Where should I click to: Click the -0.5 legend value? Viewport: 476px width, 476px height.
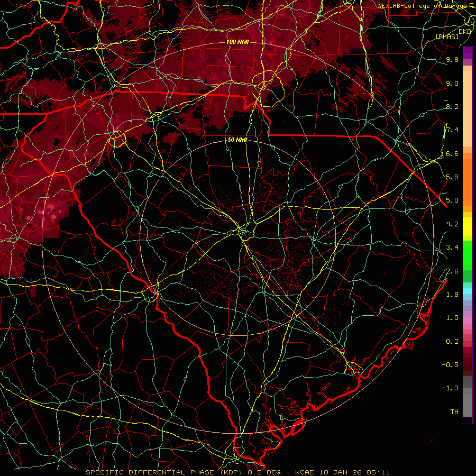point(450,365)
